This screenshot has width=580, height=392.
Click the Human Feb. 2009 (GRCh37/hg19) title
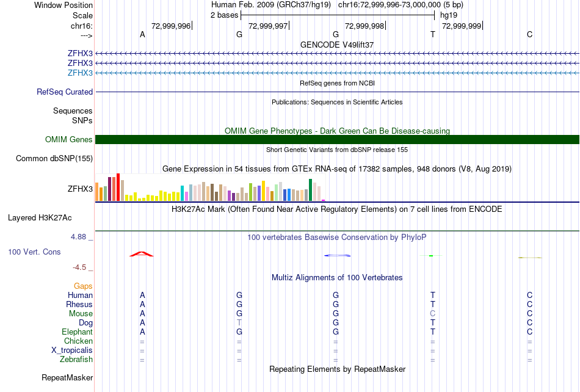270,5
